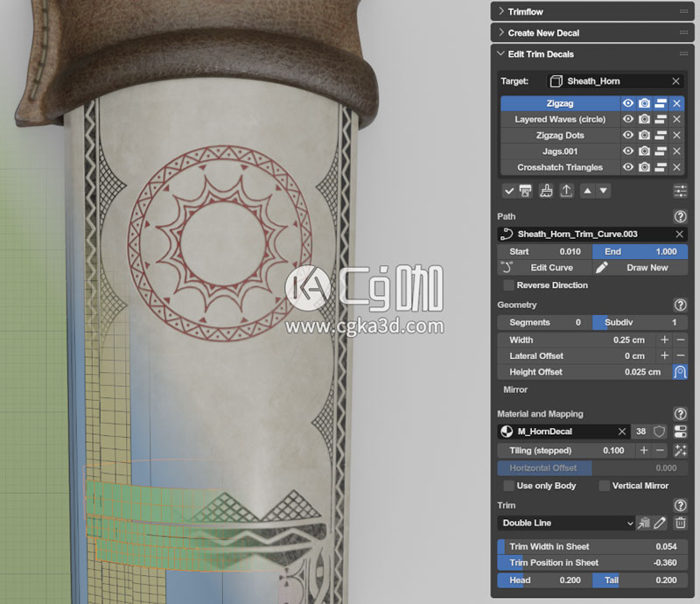The width and height of the screenshot is (700, 604).
Task: Remove the Crosshatch Triangles decal with X
Action: click(x=676, y=167)
